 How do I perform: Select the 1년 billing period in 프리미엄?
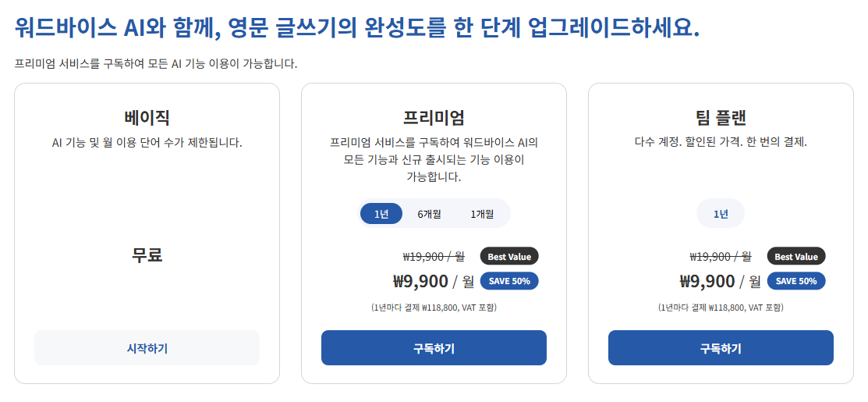[381, 214]
